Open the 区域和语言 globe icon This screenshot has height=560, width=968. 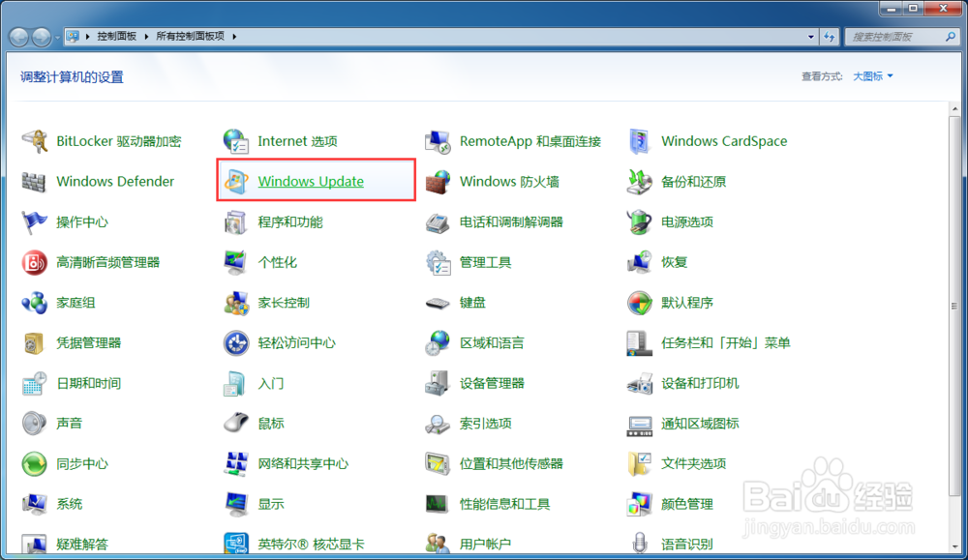coord(438,343)
